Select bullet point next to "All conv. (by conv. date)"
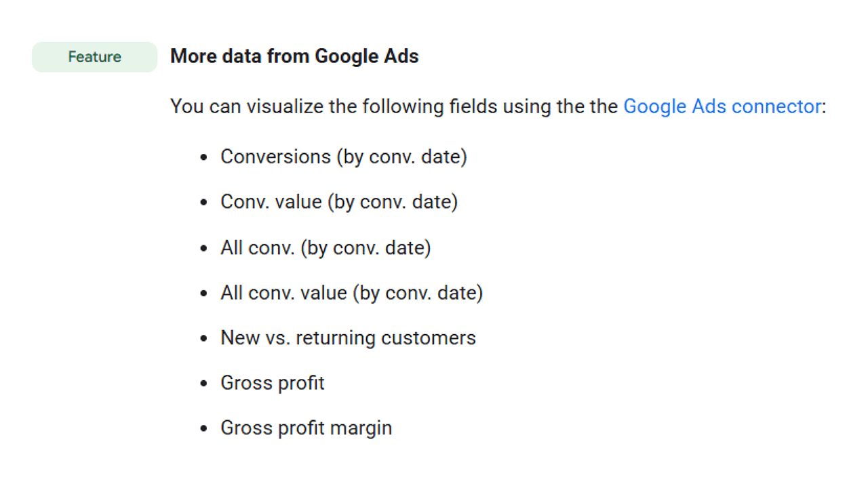 point(203,248)
